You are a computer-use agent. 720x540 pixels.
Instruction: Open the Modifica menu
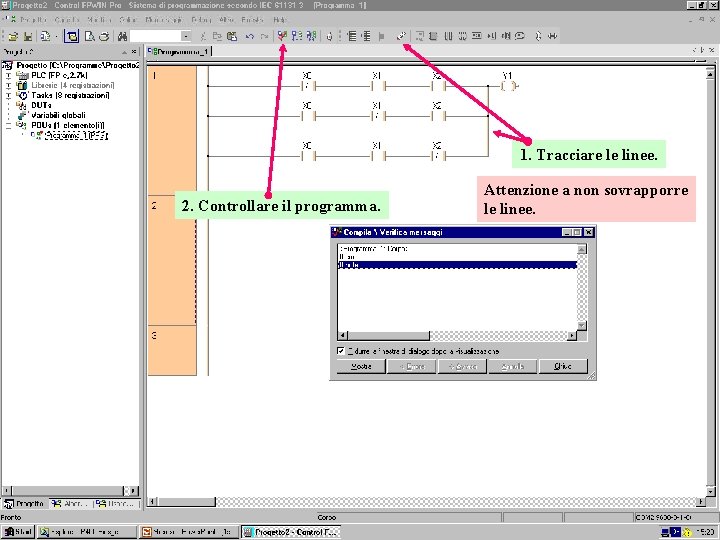click(99, 20)
